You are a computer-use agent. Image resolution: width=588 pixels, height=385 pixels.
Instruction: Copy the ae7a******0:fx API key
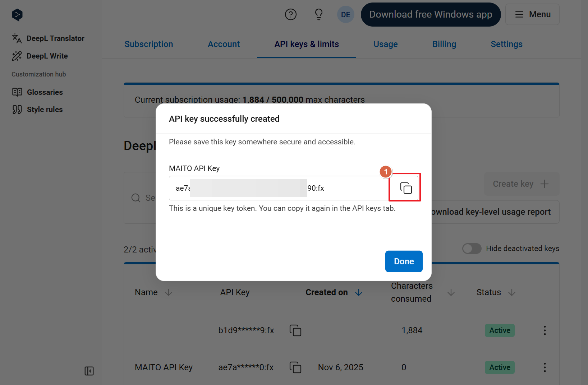(x=295, y=367)
